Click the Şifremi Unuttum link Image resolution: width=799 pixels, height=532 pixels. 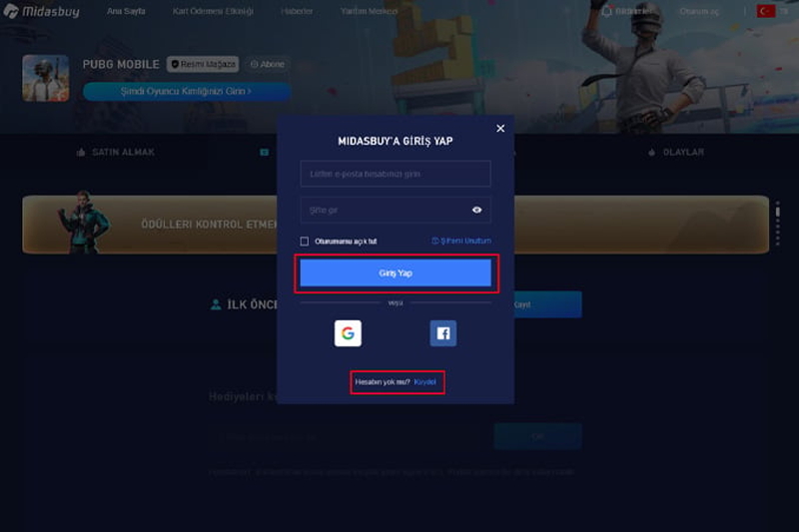461,241
